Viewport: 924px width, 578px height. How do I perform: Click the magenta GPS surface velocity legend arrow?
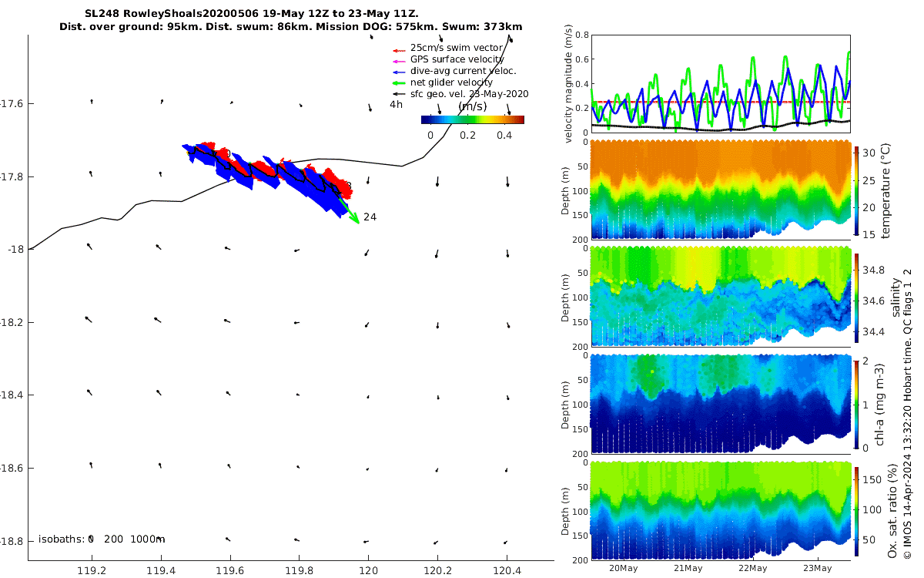398,62
